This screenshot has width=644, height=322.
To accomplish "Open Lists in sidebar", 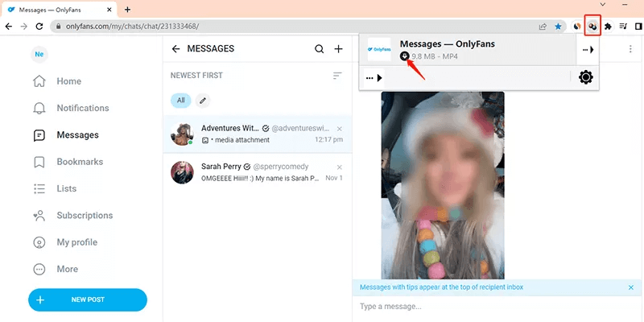I will [x=55, y=188].
